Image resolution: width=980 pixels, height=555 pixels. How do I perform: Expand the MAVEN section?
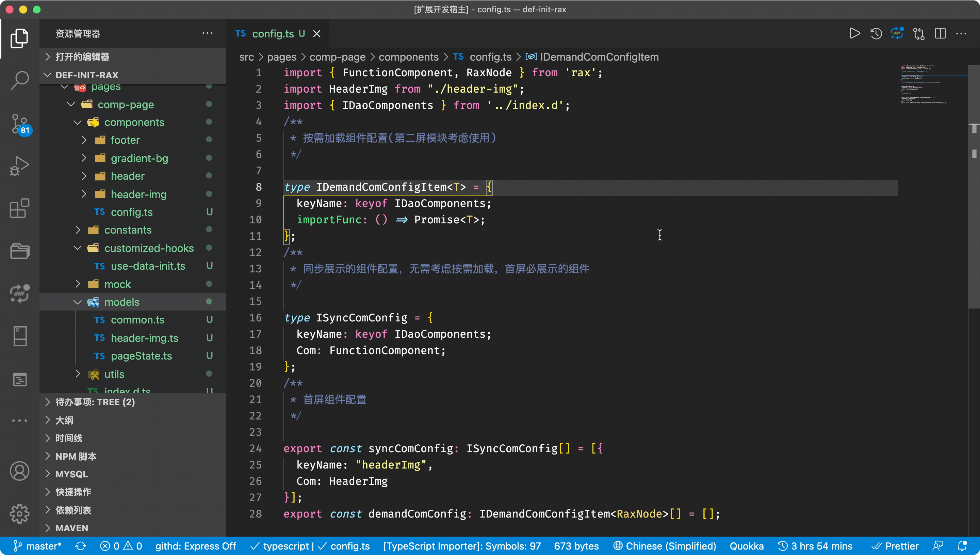(x=133, y=527)
